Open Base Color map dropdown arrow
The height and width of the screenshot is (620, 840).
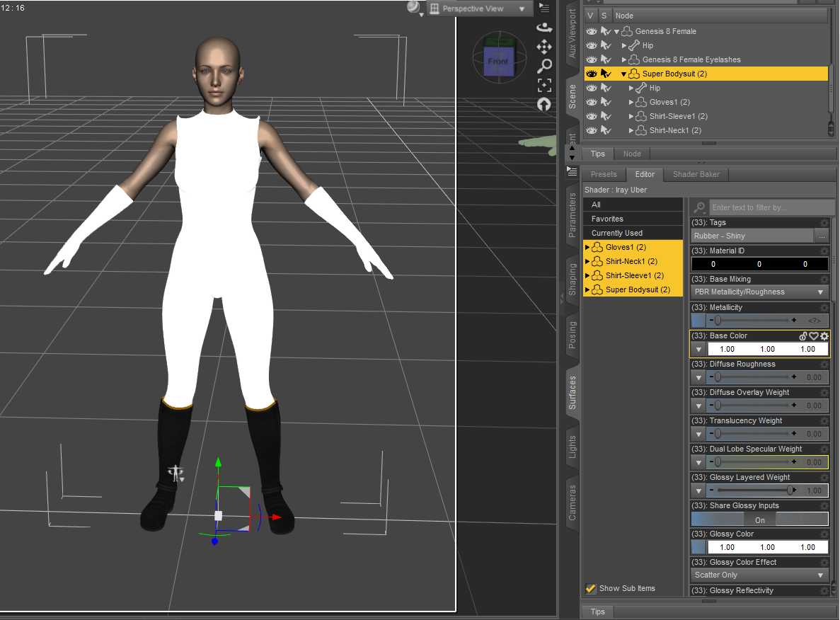pyautogui.click(x=698, y=350)
